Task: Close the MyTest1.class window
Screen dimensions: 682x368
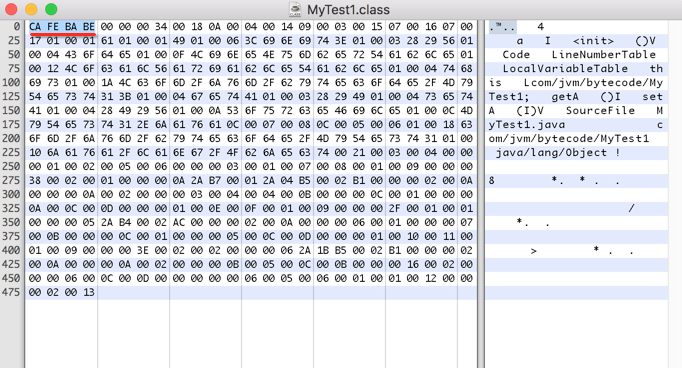Action: (x=11, y=9)
